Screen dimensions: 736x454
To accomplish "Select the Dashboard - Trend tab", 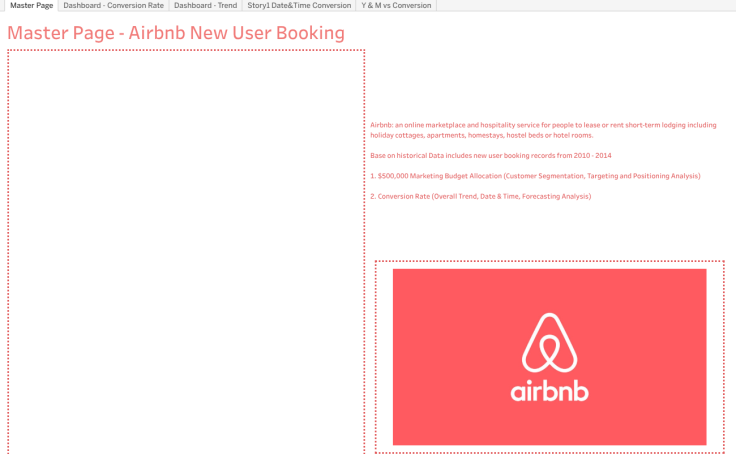I will (205, 6).
